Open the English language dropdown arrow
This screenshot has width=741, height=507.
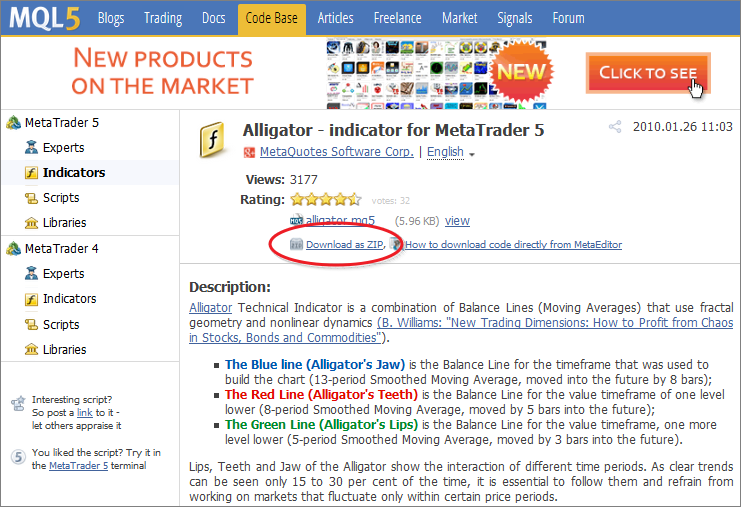pos(472,154)
